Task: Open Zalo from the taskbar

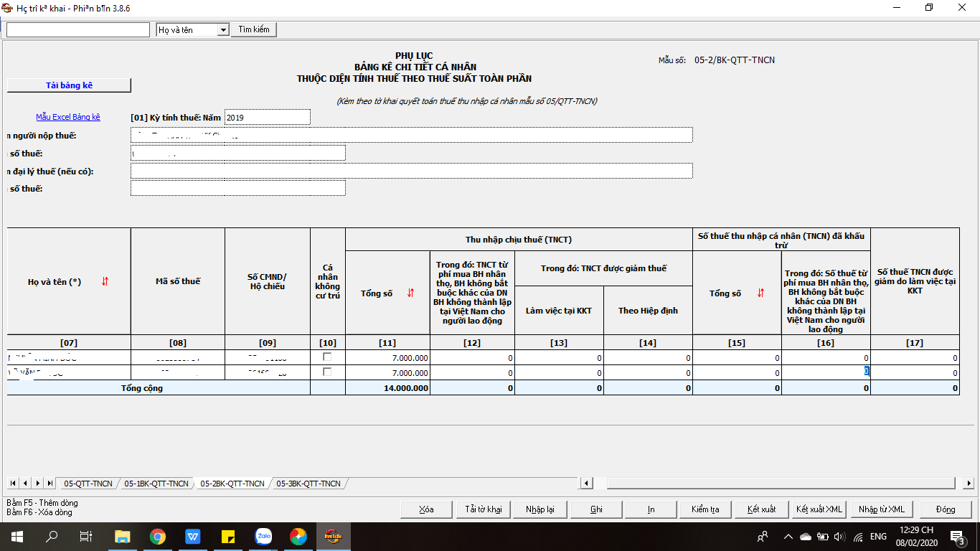Action: [x=263, y=536]
